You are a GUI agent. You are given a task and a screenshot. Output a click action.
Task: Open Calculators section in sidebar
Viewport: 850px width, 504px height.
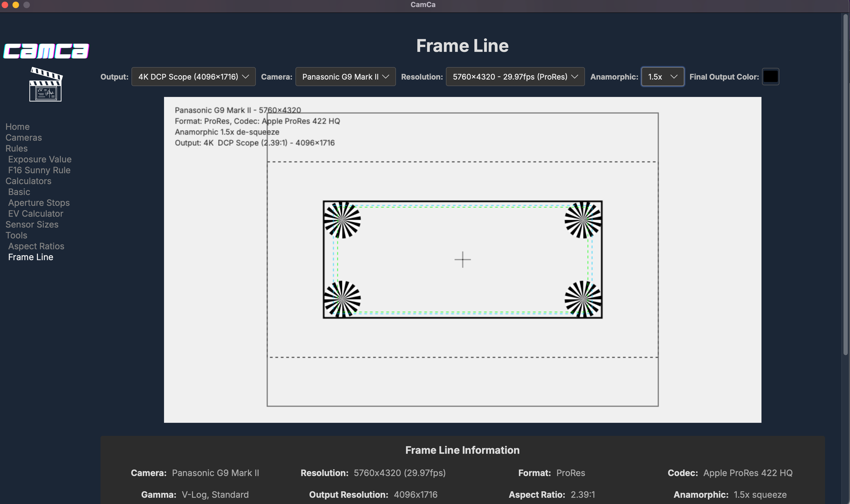[x=29, y=181]
